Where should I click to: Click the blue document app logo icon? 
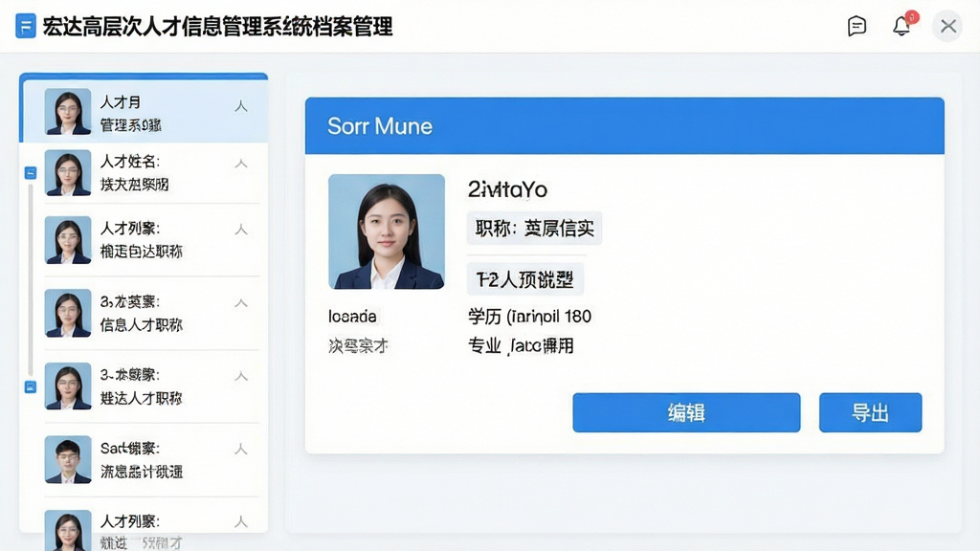[x=26, y=26]
